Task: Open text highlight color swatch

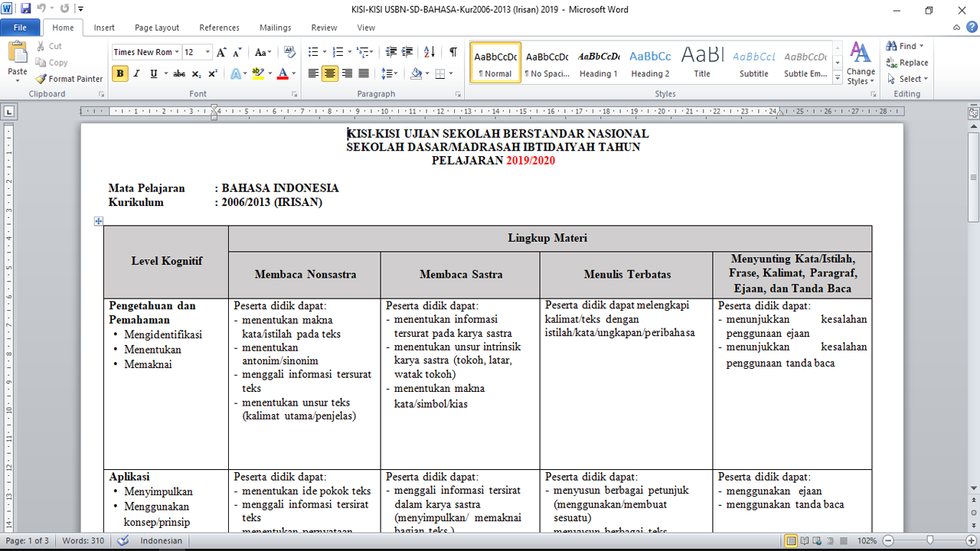Action: (x=257, y=73)
